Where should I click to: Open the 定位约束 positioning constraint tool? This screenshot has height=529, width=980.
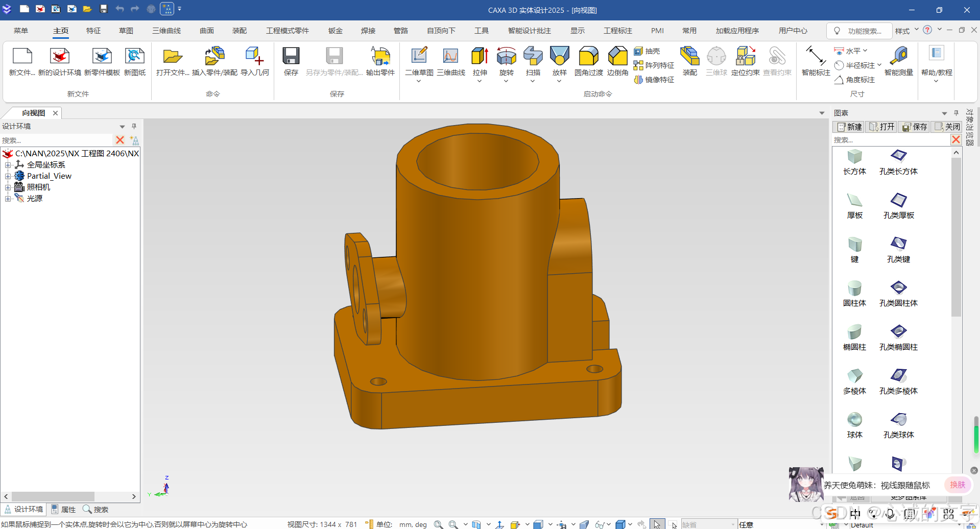click(746, 56)
